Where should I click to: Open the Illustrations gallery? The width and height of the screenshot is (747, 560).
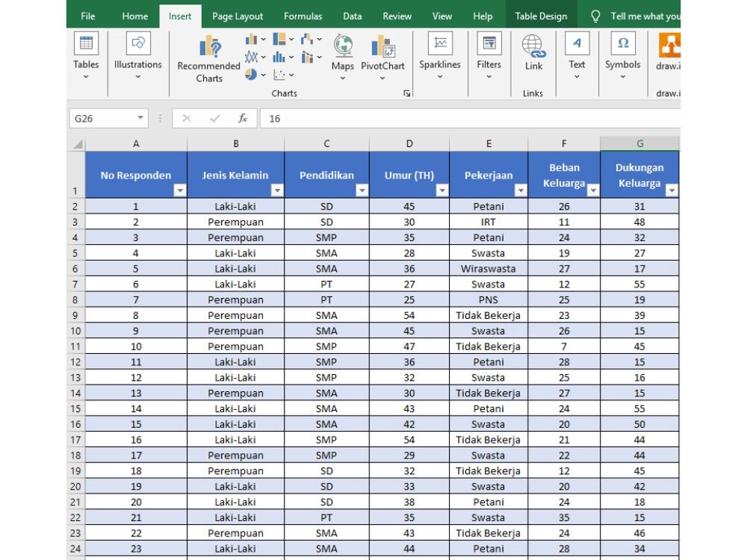coord(137,54)
